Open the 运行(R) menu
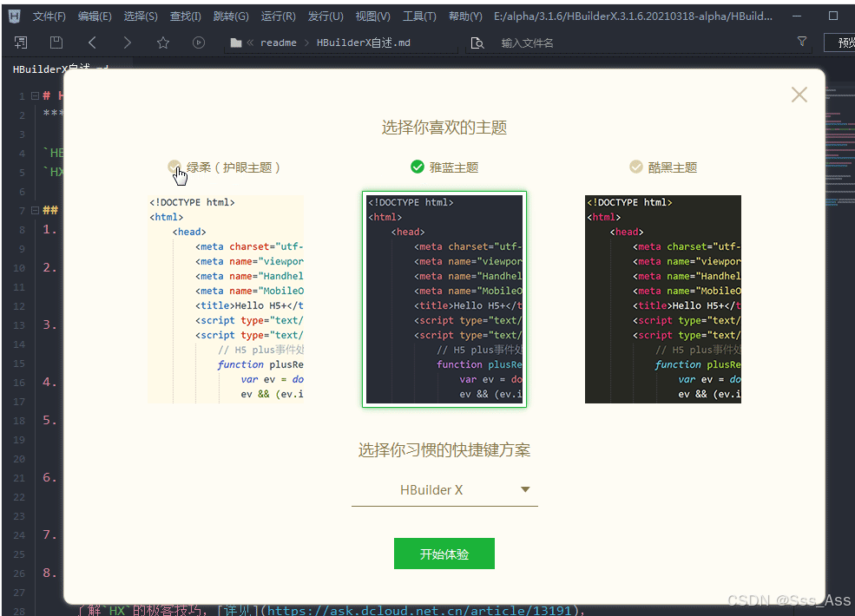 coord(278,16)
